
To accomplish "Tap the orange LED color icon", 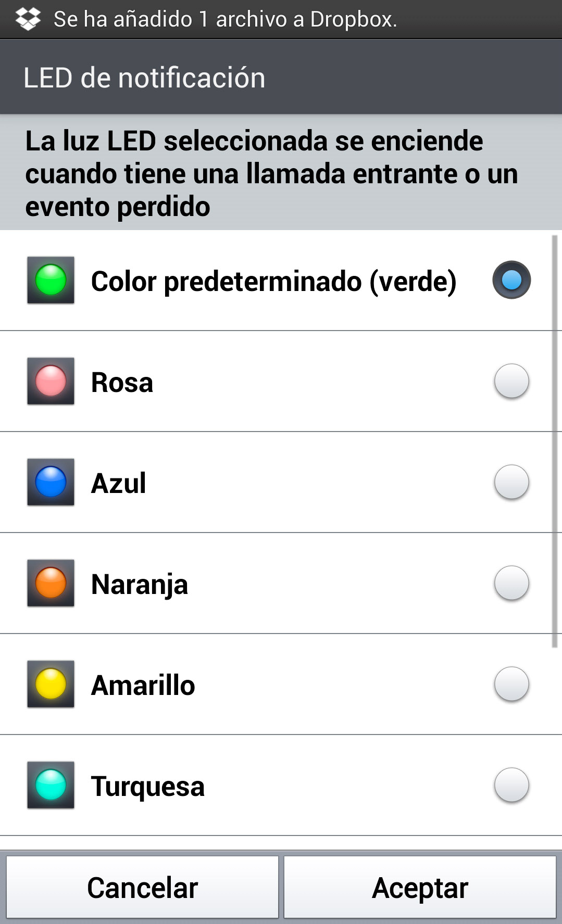I will [51, 583].
